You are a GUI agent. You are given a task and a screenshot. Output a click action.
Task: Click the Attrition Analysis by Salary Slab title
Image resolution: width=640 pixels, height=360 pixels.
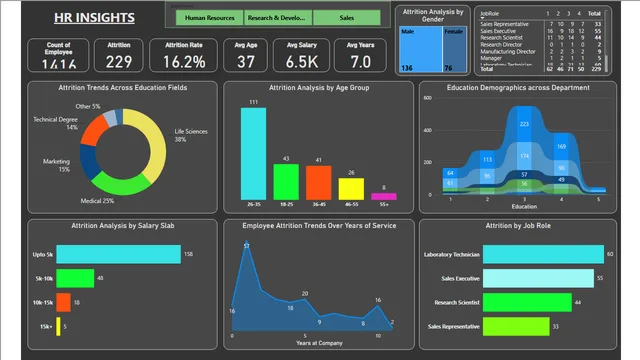coord(123,226)
